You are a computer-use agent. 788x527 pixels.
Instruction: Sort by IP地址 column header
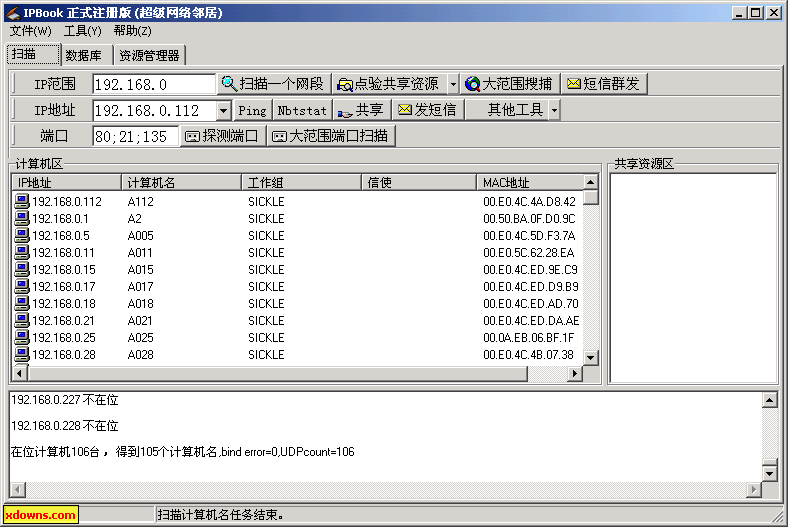[x=66, y=182]
